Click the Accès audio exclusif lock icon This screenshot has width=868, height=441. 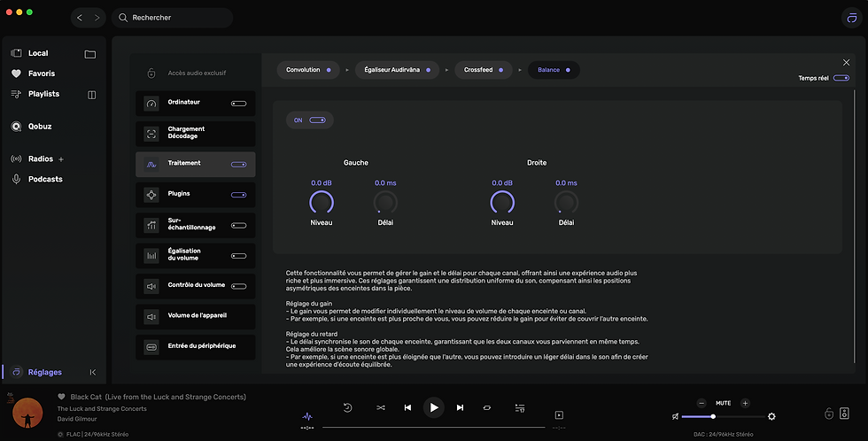tap(151, 73)
